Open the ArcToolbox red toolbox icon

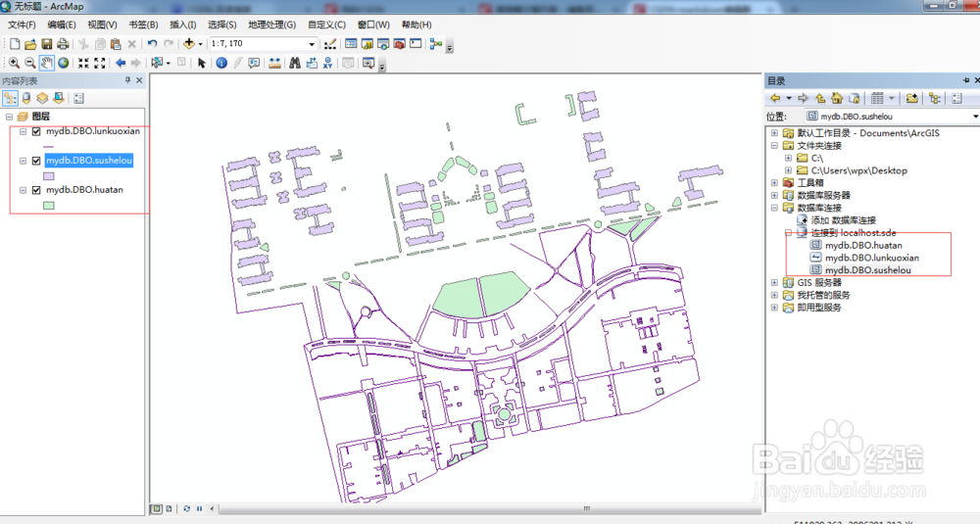click(x=400, y=44)
